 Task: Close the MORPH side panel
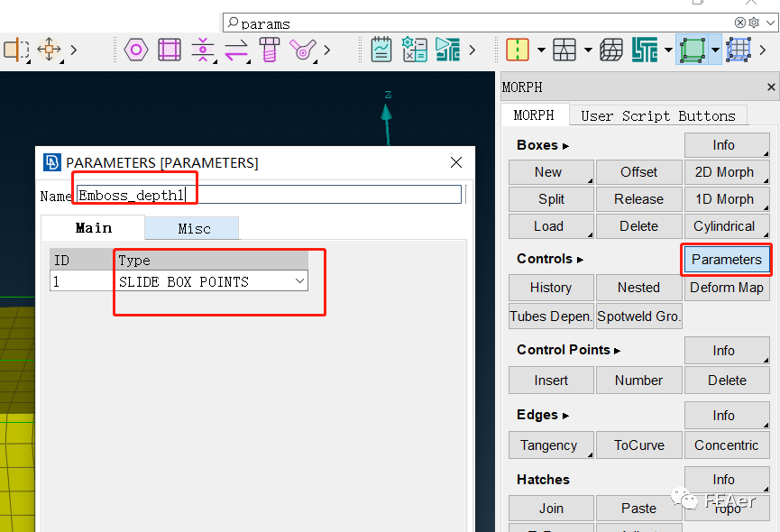point(771,87)
